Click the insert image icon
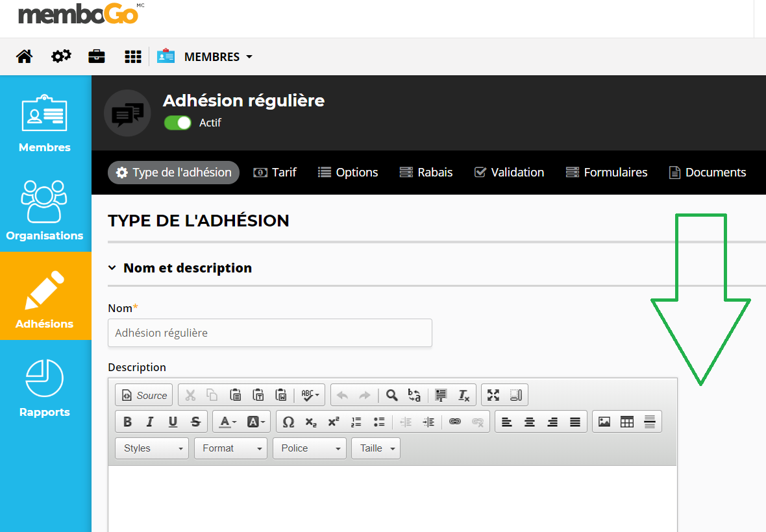 (x=604, y=422)
